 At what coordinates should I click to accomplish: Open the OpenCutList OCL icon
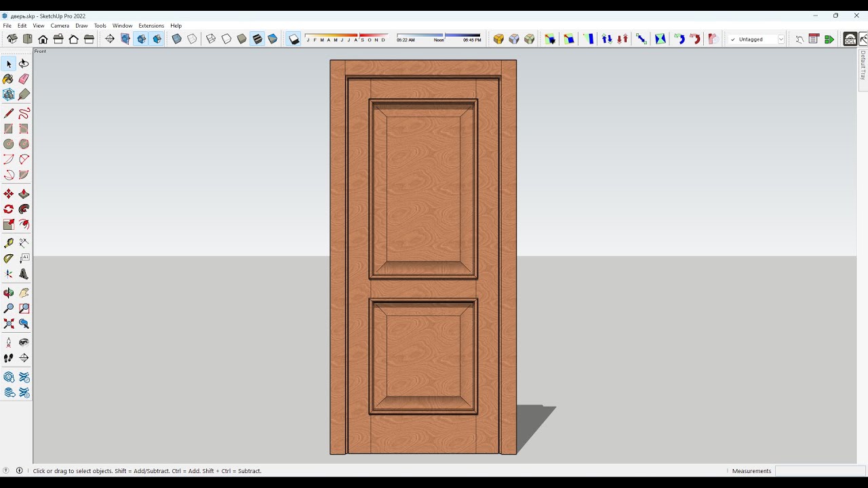point(850,39)
